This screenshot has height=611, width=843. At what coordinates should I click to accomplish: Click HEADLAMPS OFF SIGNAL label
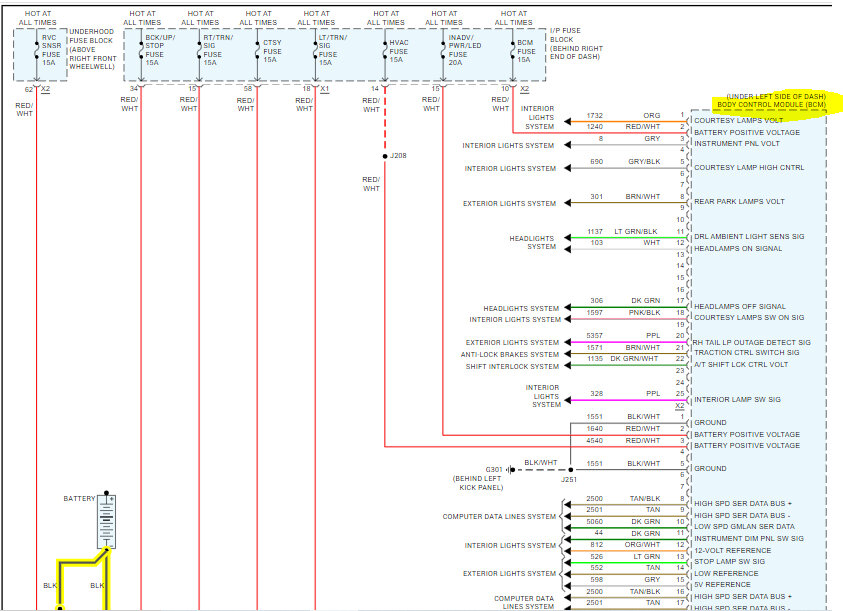tap(739, 306)
